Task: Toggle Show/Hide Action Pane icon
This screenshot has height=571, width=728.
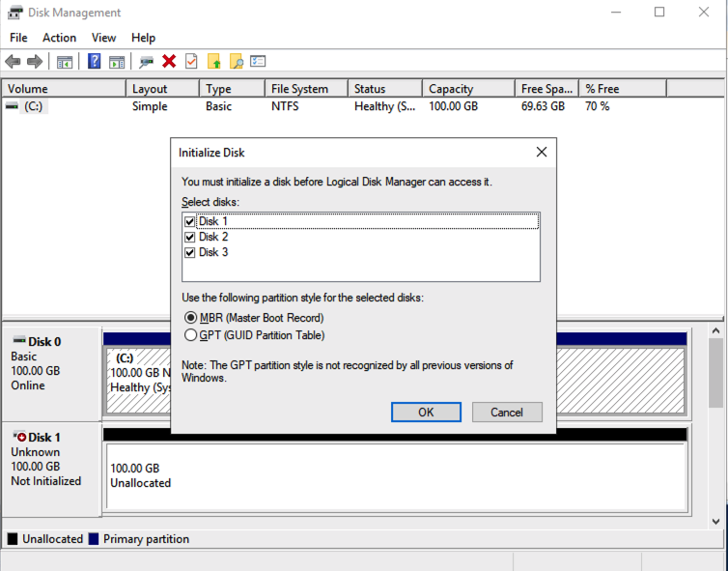Action: [117, 61]
